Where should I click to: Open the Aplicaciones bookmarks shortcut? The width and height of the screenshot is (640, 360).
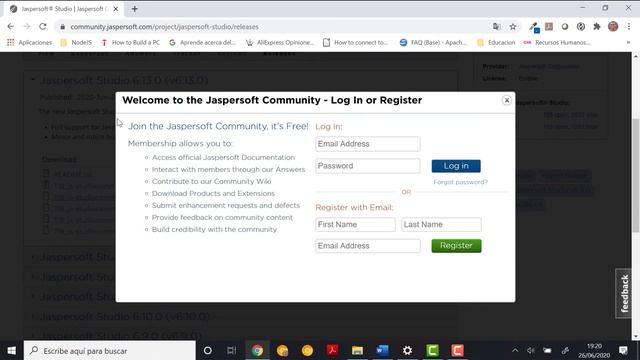pos(29,42)
